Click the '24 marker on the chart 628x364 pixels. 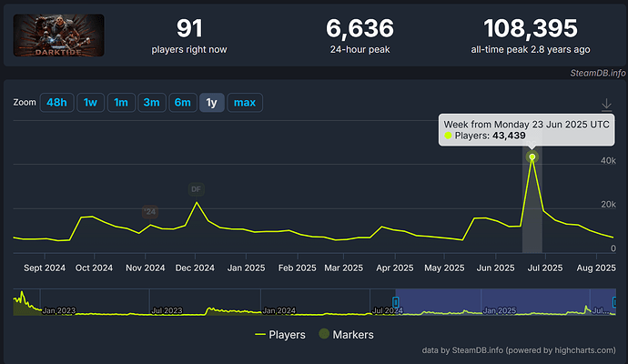150,211
